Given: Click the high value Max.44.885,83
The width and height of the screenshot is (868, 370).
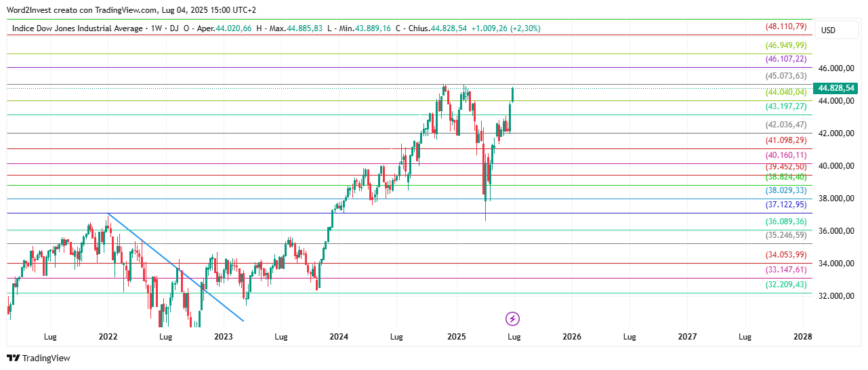Looking at the screenshot, I should click(295, 28).
